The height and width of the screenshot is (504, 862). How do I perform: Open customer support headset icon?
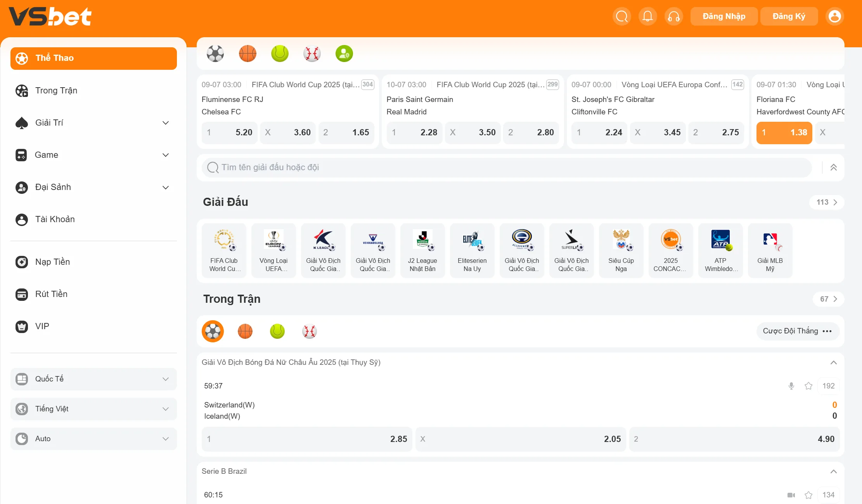pos(674,16)
